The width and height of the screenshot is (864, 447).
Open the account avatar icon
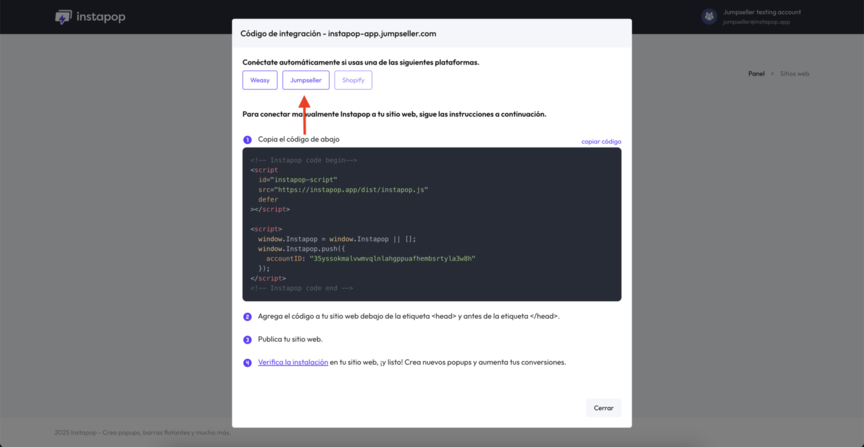[x=709, y=16]
